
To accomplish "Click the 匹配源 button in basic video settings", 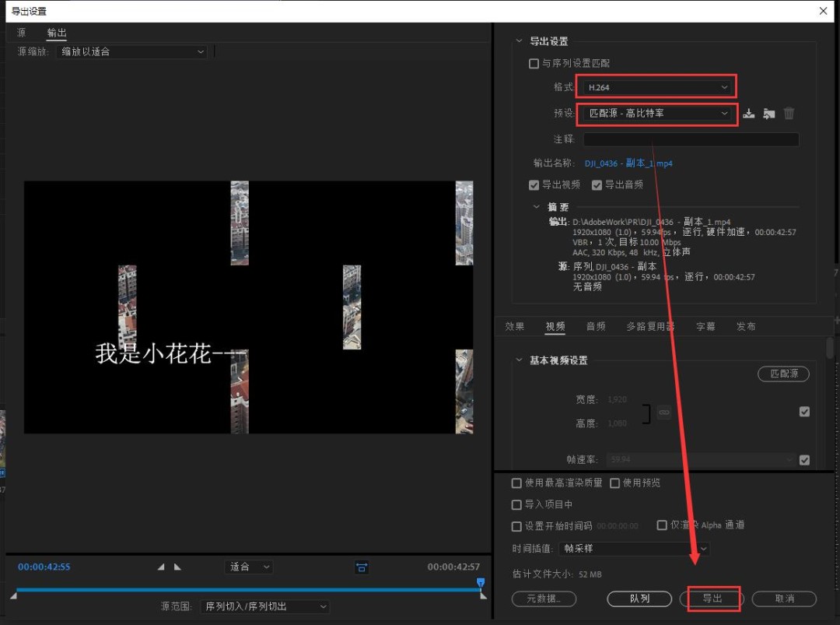I will click(782, 374).
